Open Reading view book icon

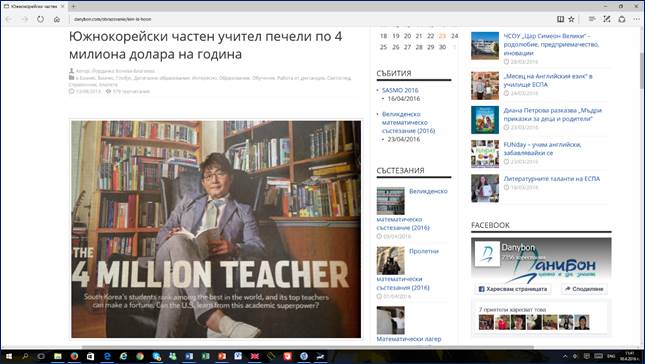(560, 19)
